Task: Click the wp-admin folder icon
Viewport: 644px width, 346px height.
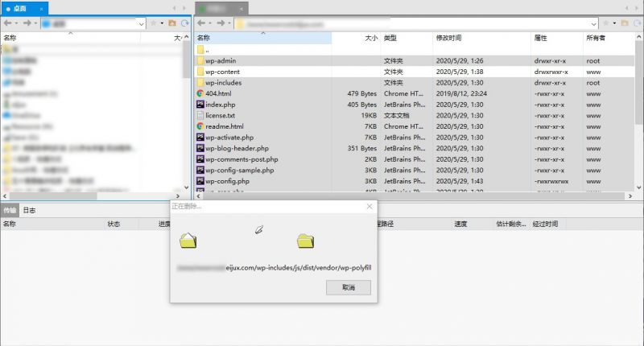Action: coord(200,60)
